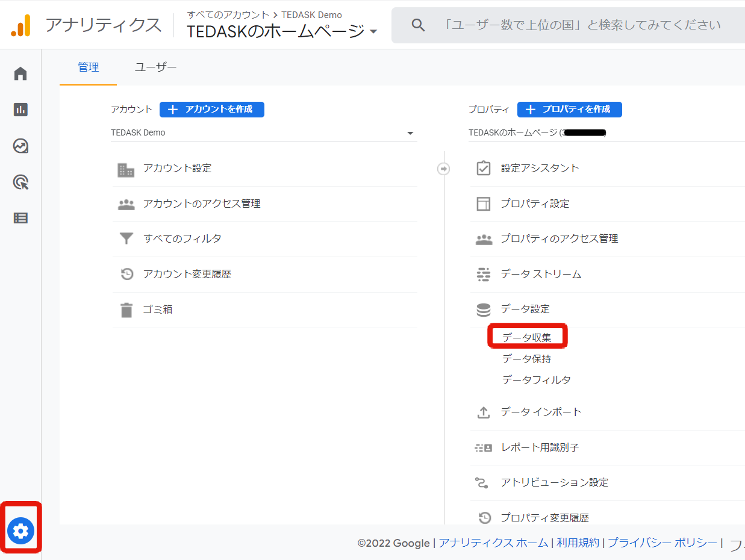Viewport: 745px width, 560px height.
Task: Select the 管理 tab
Action: click(88, 67)
